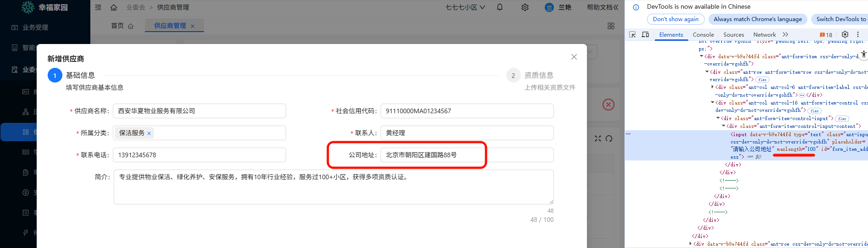Click the collapsed ellipsis in ant-col-6 node
This screenshot has width=868, height=248.
point(802,95)
